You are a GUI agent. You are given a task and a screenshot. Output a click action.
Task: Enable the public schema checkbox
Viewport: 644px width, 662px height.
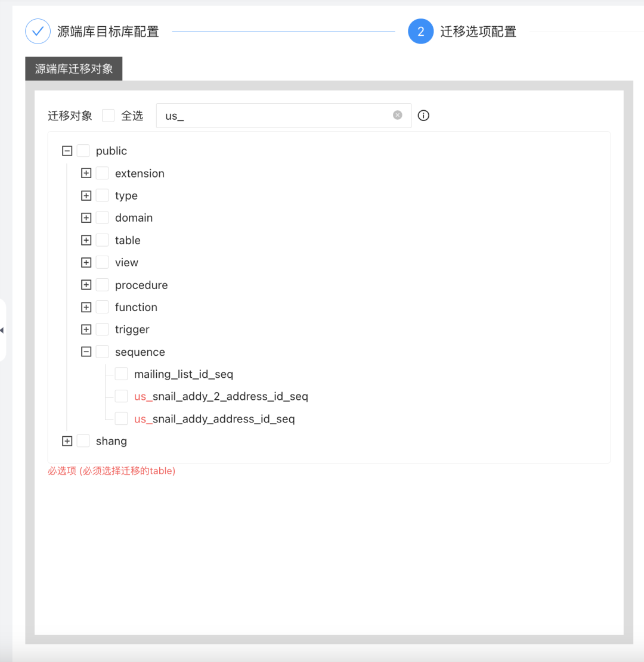point(83,151)
